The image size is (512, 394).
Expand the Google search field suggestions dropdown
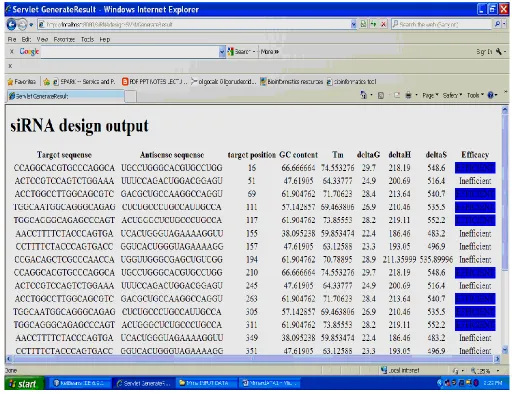[222, 52]
